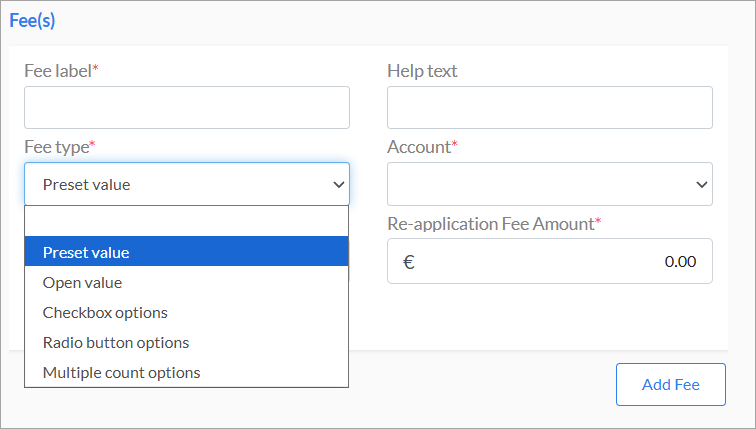Open the Fee type dropdown
The height and width of the screenshot is (429, 756).
(187, 184)
